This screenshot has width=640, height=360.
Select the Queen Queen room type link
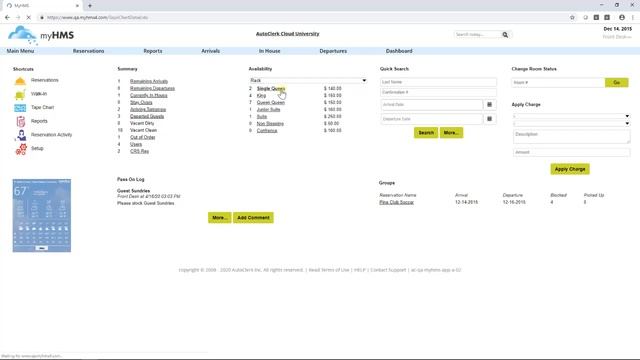point(271,102)
